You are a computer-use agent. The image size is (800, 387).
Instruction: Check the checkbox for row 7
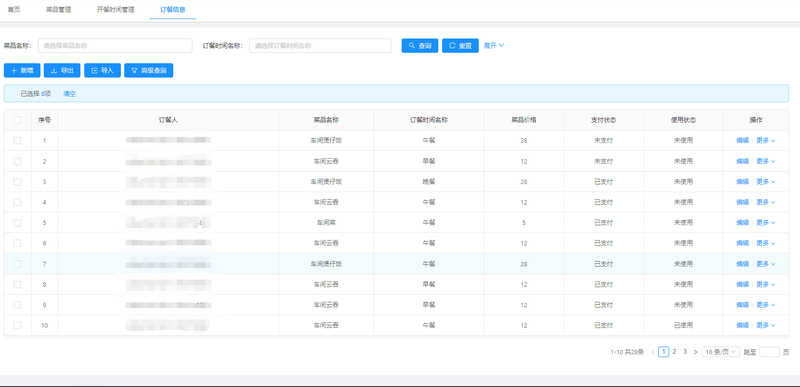(x=17, y=264)
